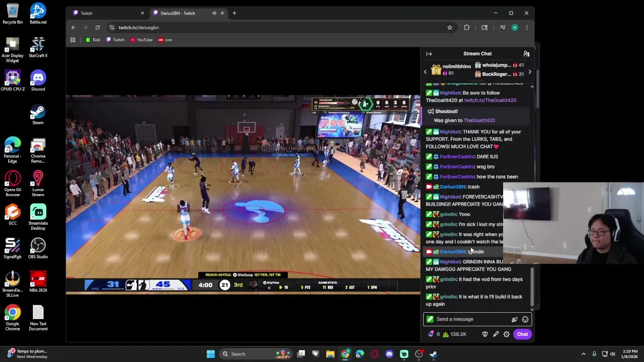Open Opera GX Browser desktop icon
The height and width of the screenshot is (362, 644).
13,184
